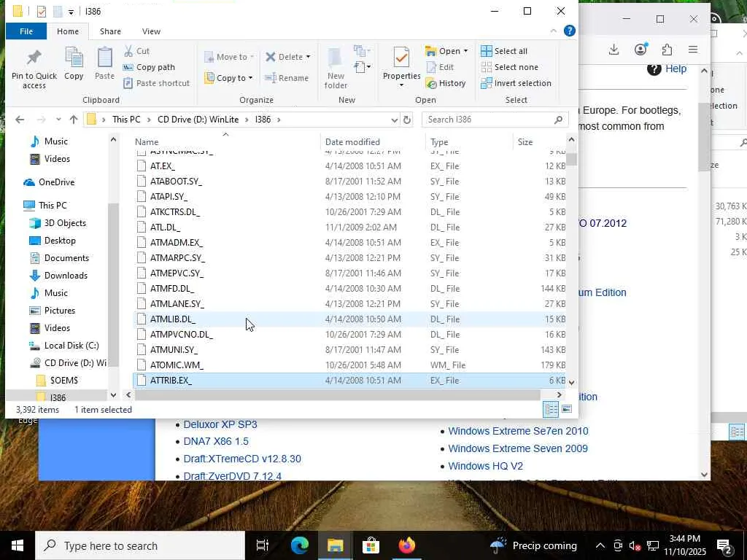This screenshot has height=560, width=747.
Task: Open the DNA7 X86 1.5 link
Action: (x=216, y=441)
